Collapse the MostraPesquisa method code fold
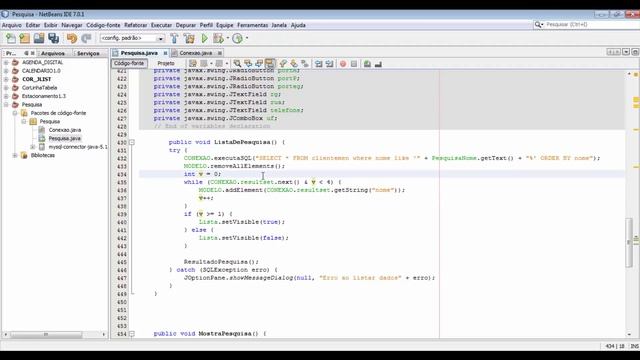This screenshot has height=360, width=640. click(x=132, y=334)
